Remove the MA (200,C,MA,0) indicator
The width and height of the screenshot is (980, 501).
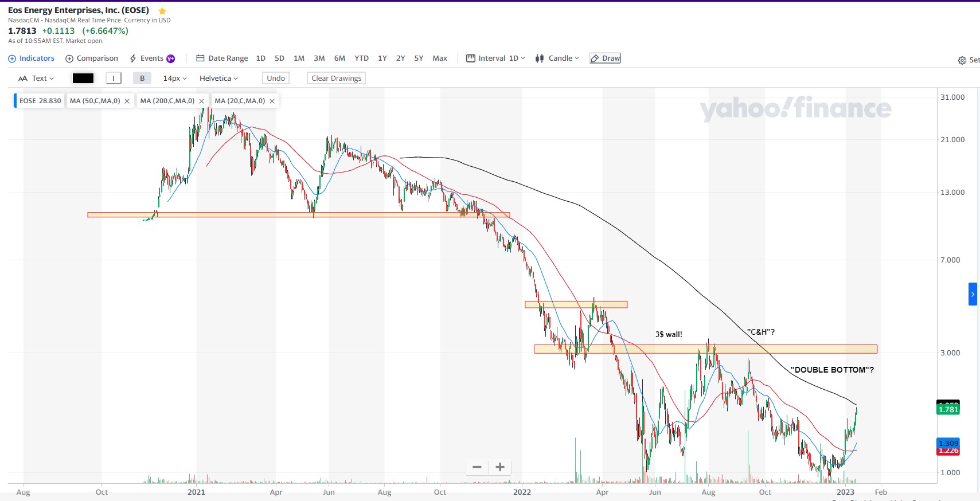pyautogui.click(x=202, y=101)
